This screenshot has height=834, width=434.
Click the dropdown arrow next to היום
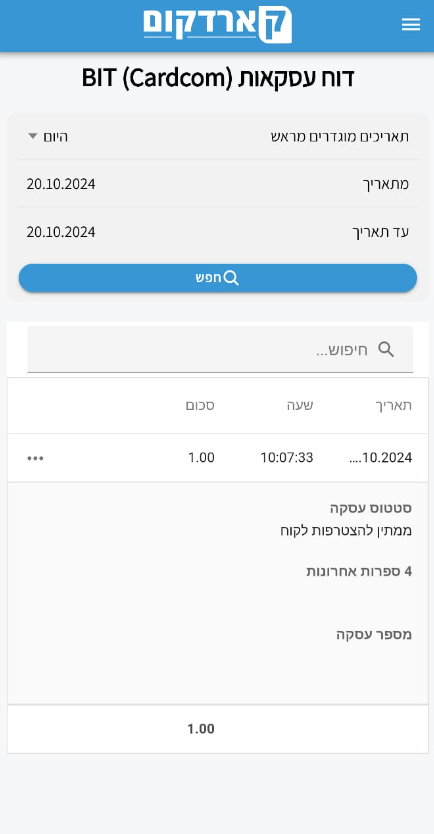33,137
